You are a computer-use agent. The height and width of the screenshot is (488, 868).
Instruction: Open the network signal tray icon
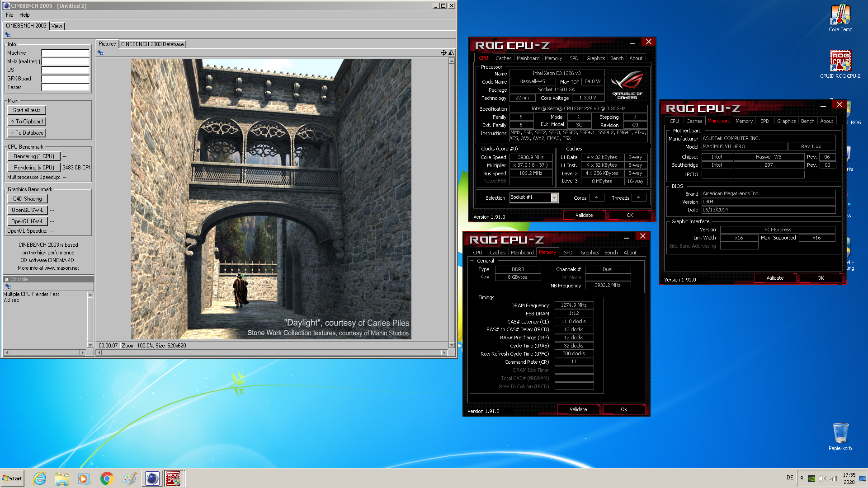[833, 479]
